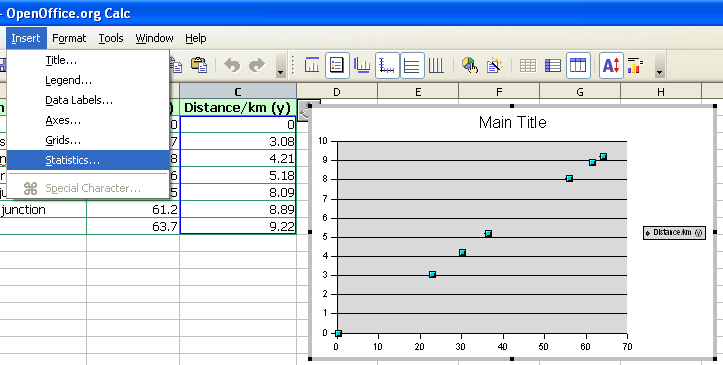
Task: Click cell containing 9.22
Action: [x=238, y=226]
